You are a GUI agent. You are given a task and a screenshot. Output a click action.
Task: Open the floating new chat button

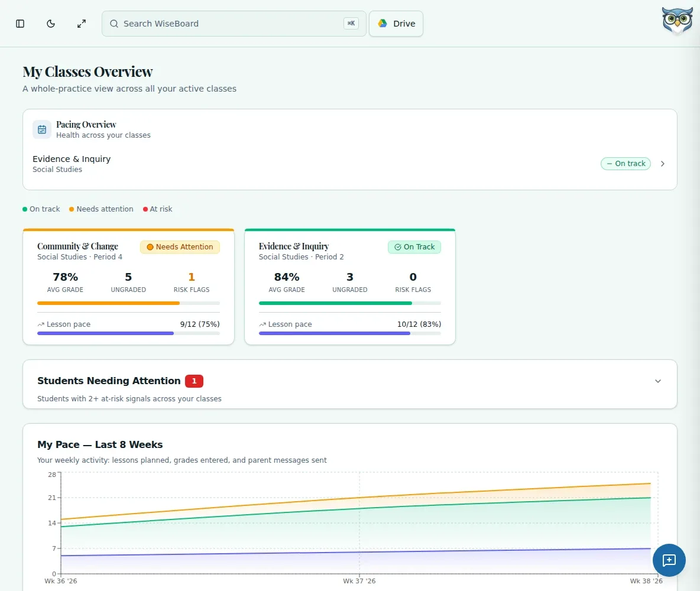(669, 560)
